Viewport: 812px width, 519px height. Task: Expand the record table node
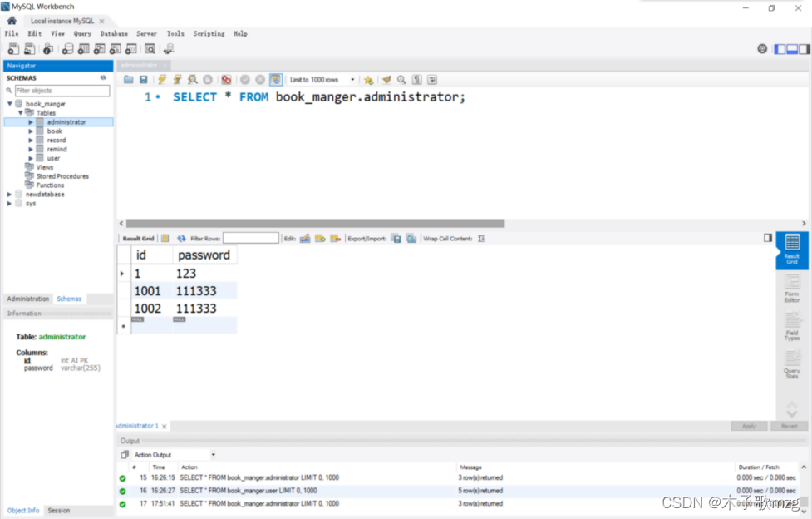click(x=31, y=140)
